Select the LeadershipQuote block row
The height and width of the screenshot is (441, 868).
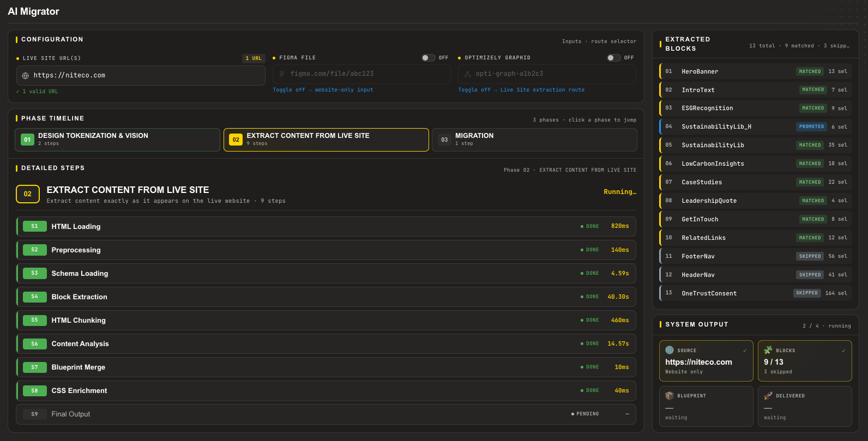point(756,201)
